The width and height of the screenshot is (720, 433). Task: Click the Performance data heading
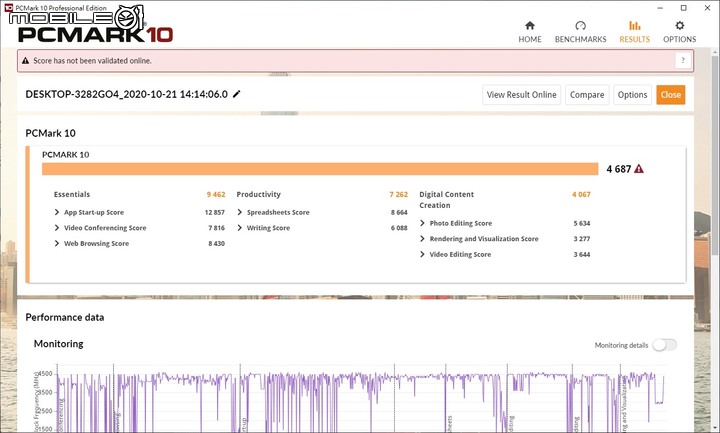point(65,317)
